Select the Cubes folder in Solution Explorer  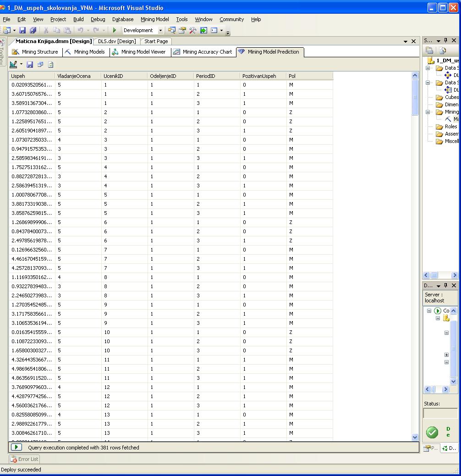coord(447,97)
